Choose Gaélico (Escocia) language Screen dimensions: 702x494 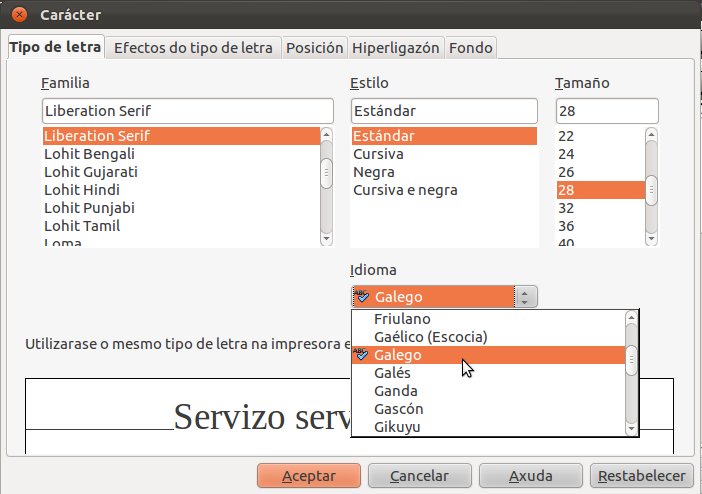488,337
